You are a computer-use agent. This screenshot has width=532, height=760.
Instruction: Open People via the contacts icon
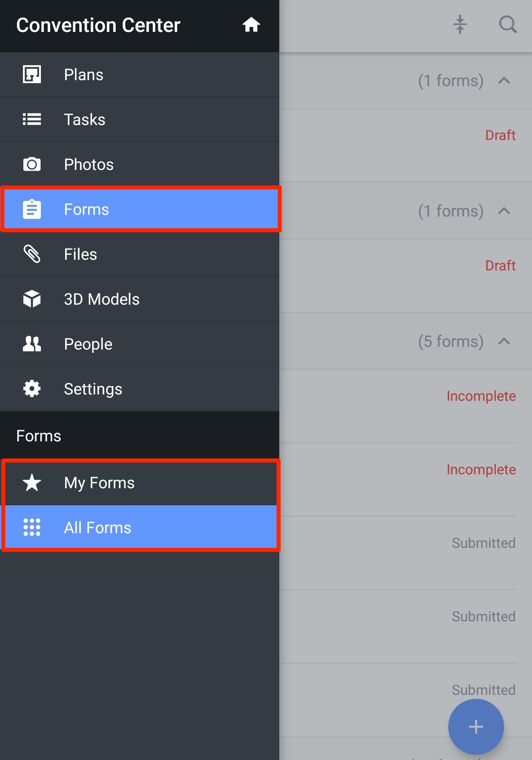pos(32,344)
